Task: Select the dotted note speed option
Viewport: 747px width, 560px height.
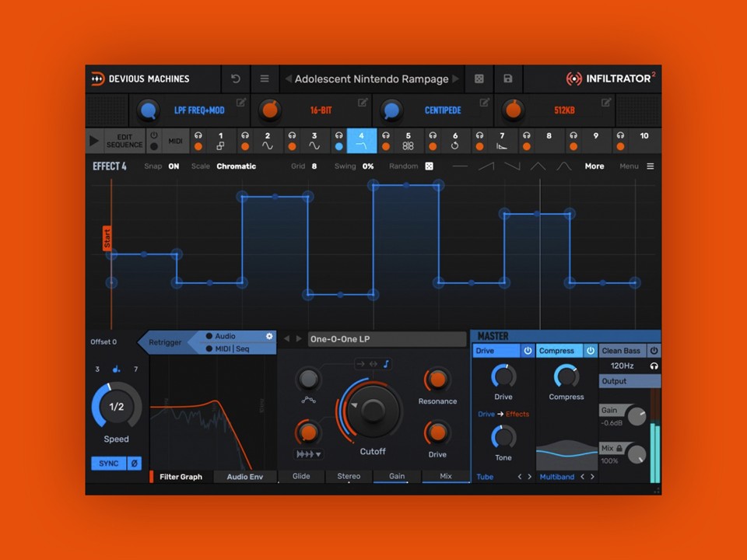Action: (116, 369)
